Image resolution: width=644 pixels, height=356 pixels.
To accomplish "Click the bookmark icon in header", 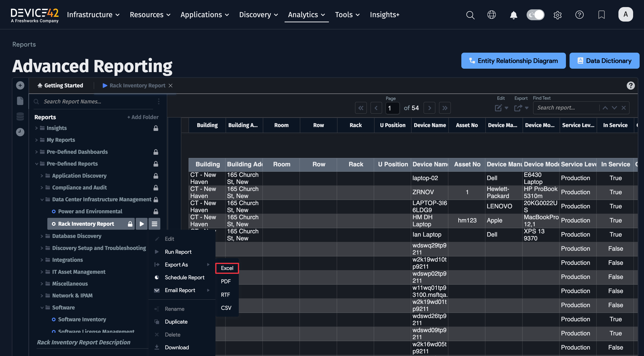I will [x=601, y=15].
